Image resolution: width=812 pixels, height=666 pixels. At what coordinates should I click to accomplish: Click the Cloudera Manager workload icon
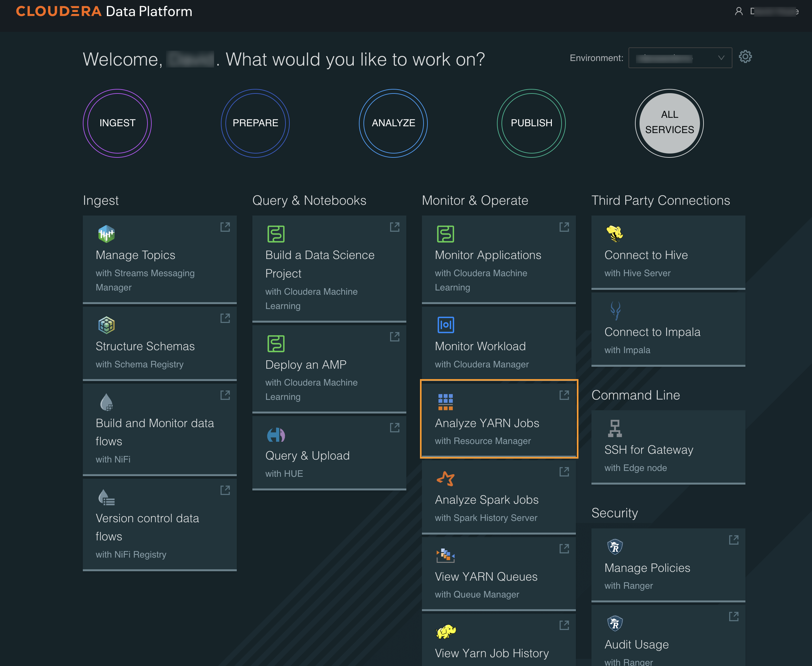[x=445, y=325]
